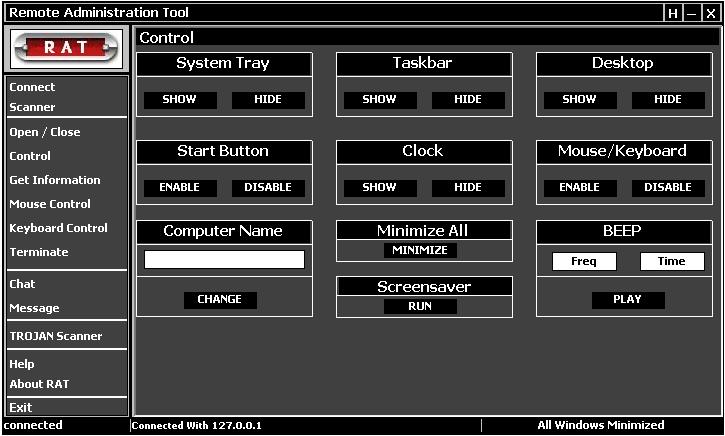Enable Mouse/Keyboard input
This screenshot has width=725, height=436.
[x=580, y=188]
